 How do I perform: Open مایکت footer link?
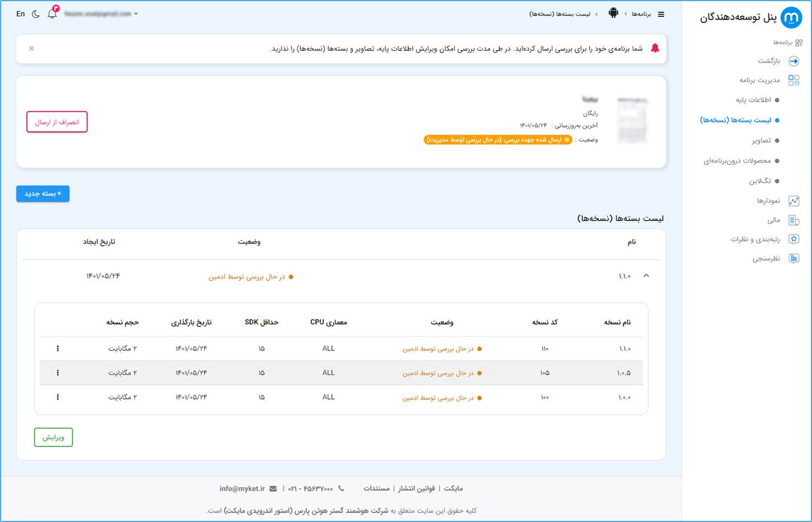453,488
